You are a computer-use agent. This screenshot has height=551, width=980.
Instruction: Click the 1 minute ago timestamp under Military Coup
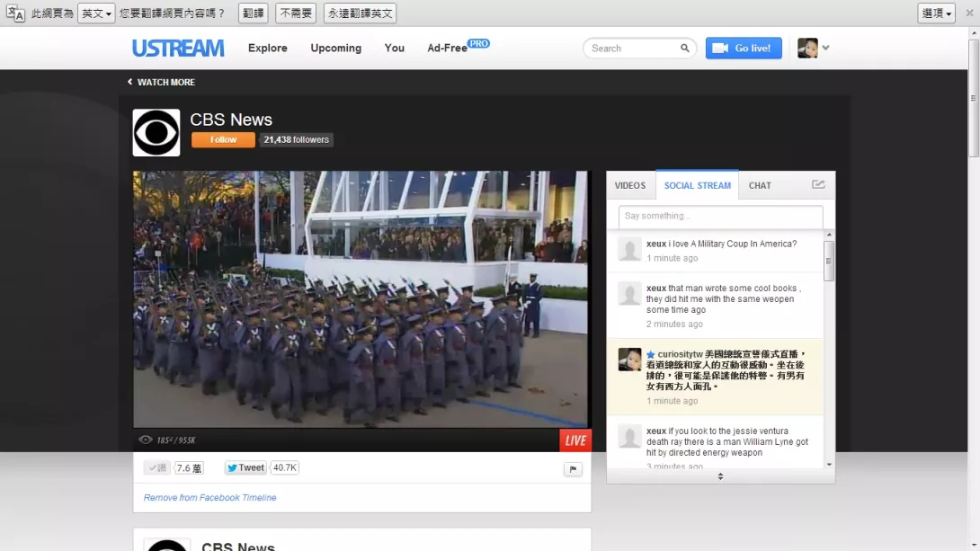tap(672, 258)
